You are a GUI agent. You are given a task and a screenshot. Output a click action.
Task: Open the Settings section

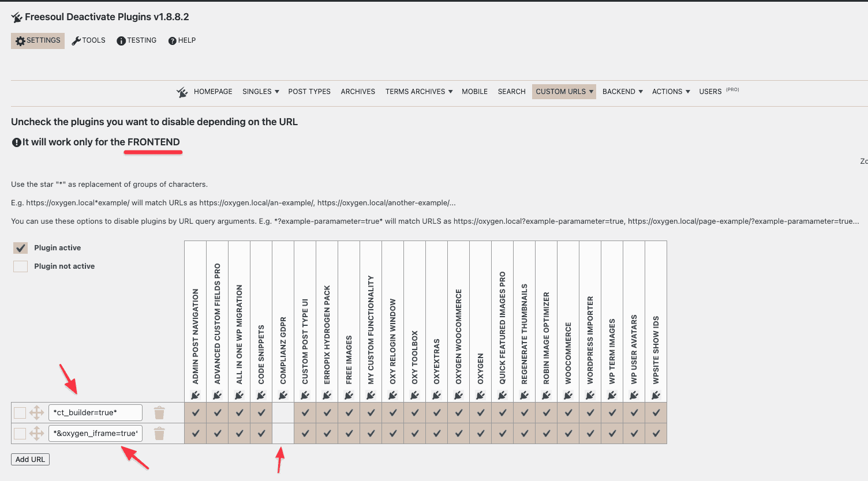[x=38, y=41]
